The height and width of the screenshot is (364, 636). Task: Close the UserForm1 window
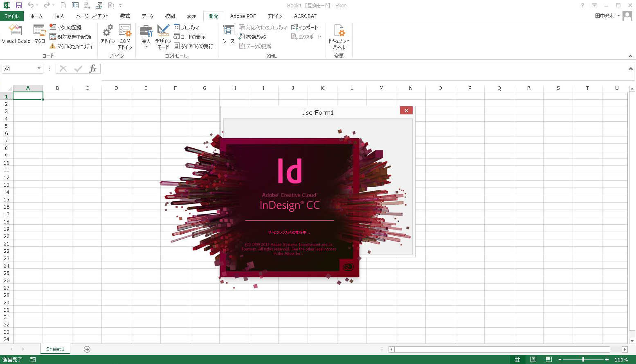406,110
